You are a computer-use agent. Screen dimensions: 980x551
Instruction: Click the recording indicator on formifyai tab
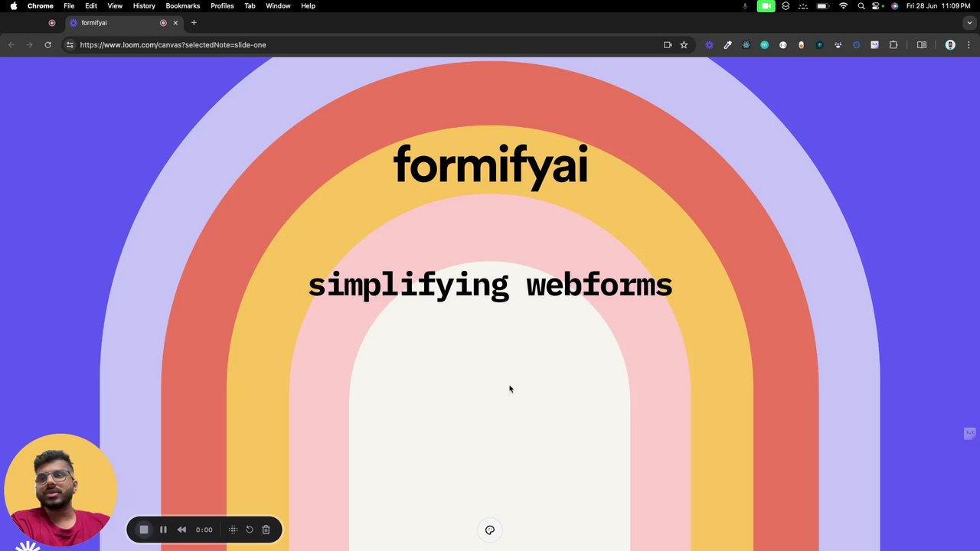163,23
